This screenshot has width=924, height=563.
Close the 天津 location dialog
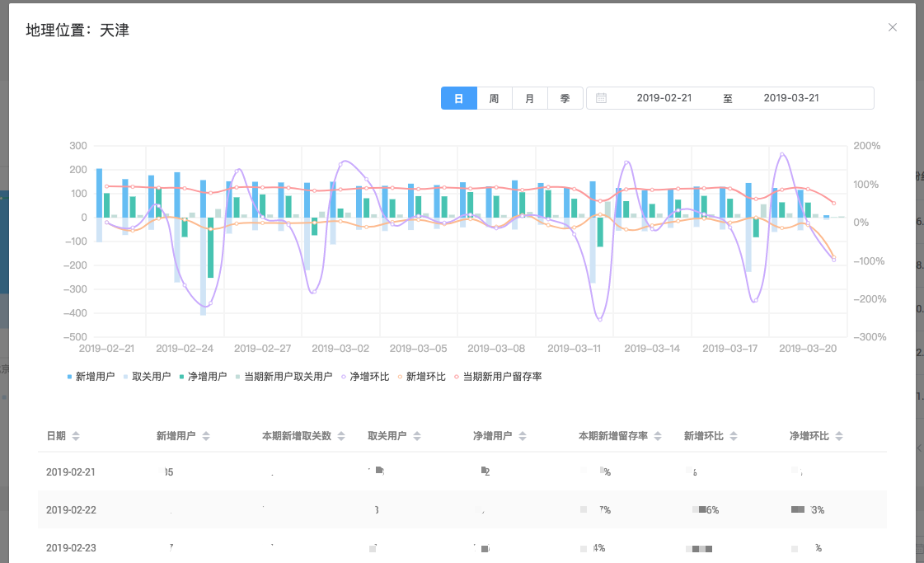892,27
